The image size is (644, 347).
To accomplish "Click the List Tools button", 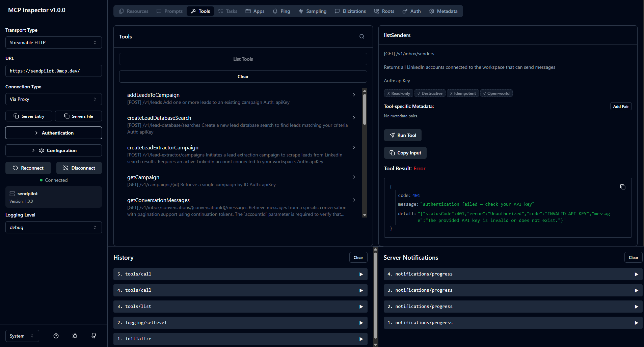I will [243, 59].
